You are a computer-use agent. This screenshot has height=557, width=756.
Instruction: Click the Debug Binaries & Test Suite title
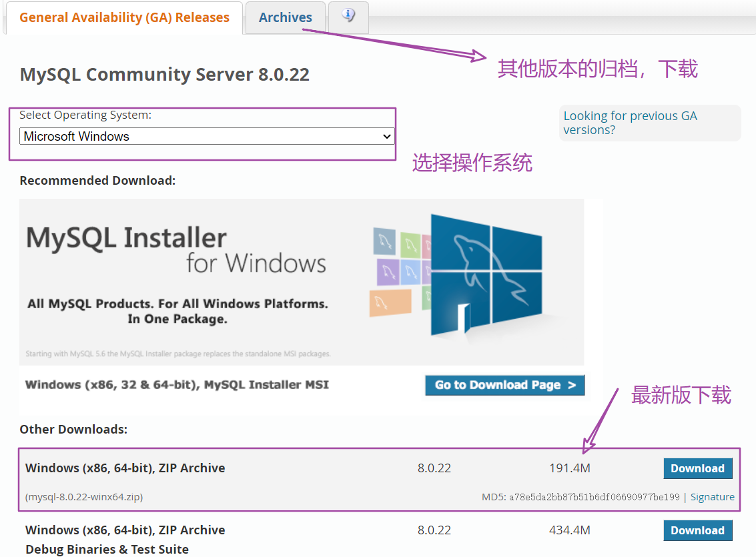(107, 549)
